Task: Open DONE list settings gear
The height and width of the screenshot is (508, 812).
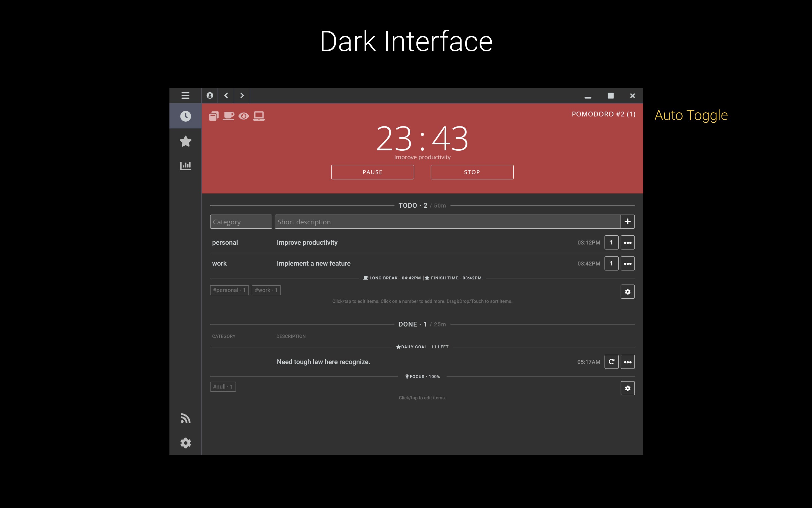Action: (627, 388)
